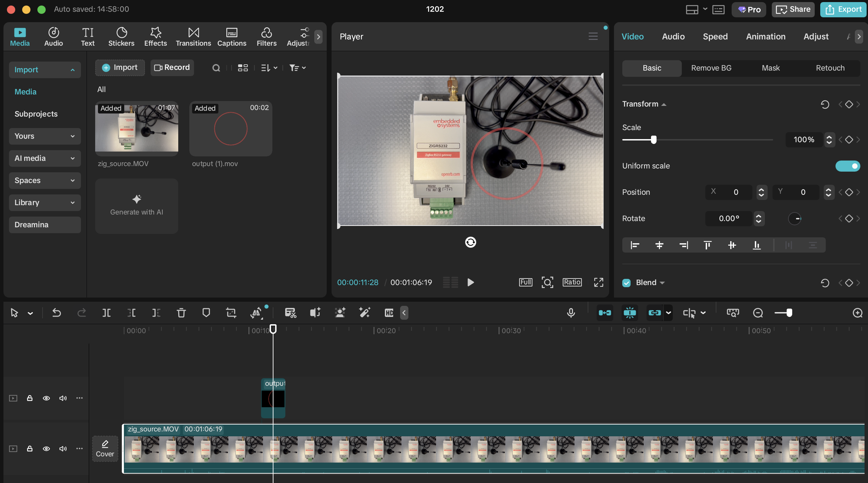Screen dimensions: 868x483
Task: Expand the AI media section
Action: coord(44,158)
